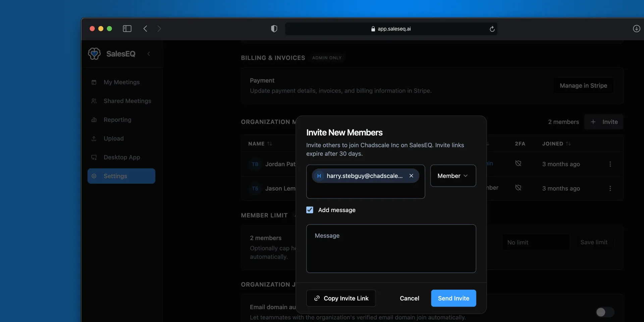
Task: Click Copy Invite Link button
Action: tap(341, 298)
